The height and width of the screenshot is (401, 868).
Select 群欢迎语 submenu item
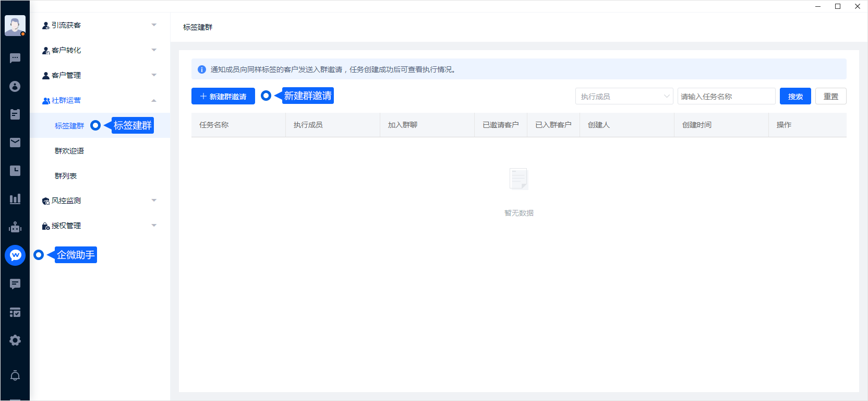[x=100, y=150]
